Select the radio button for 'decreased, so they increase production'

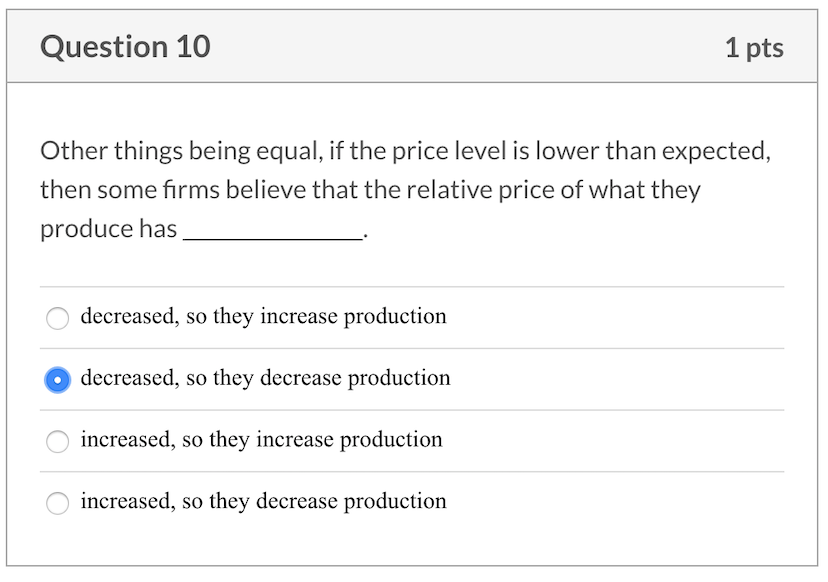57,318
